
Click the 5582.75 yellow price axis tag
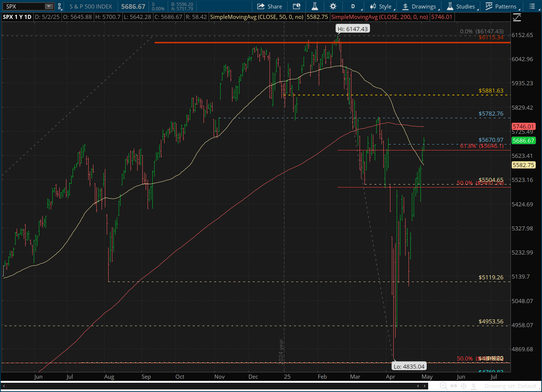(x=523, y=165)
